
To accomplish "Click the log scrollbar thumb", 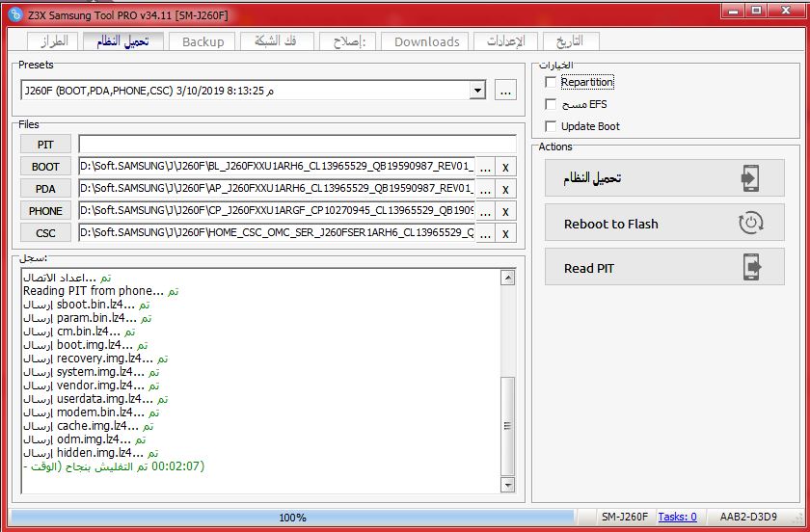I will (508, 426).
